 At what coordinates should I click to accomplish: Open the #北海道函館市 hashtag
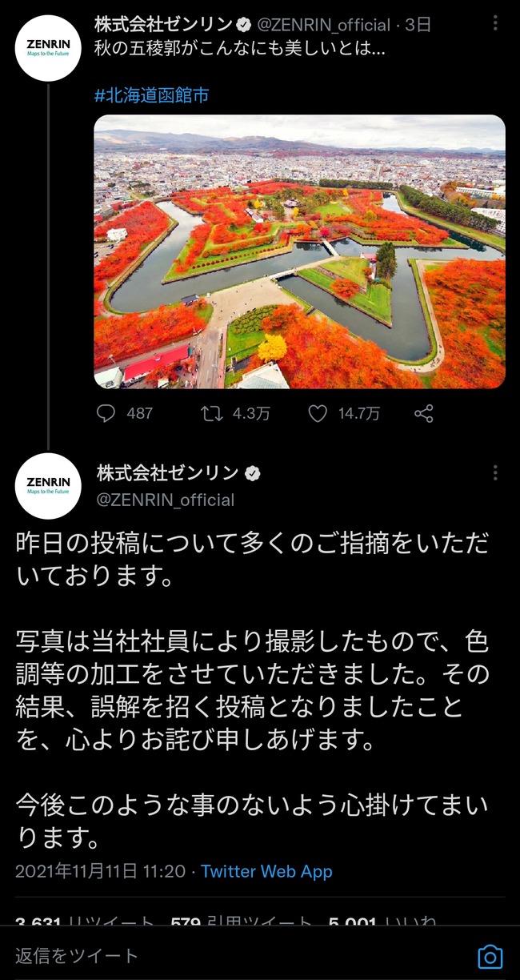pyautogui.click(x=151, y=96)
